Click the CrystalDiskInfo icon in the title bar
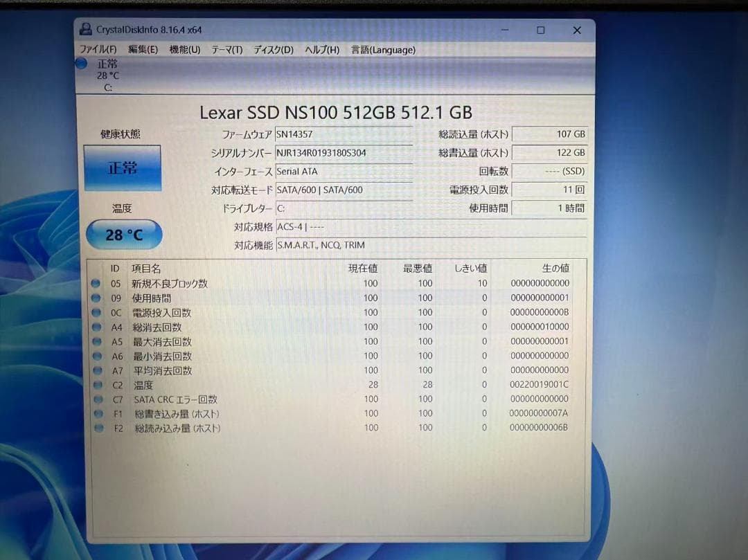Viewport: 748px width, 560px height. 86,30
